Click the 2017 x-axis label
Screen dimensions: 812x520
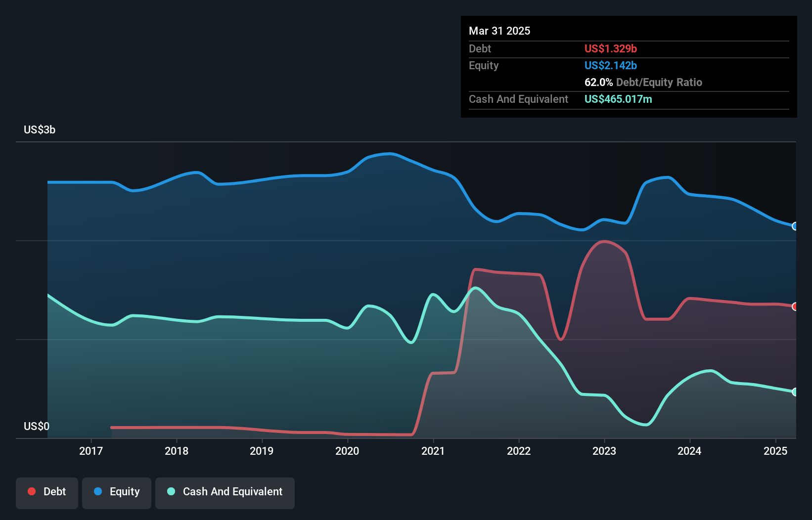[91, 451]
